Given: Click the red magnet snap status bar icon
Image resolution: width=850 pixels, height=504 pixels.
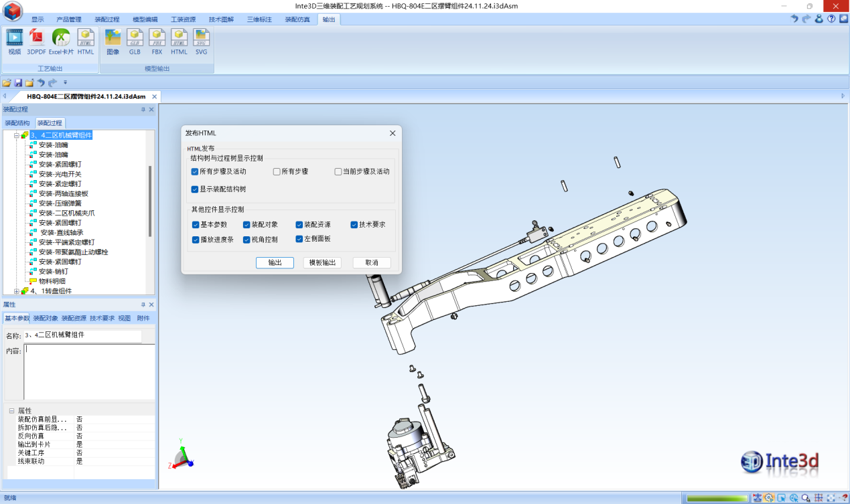Looking at the screenshot, I should pos(844,498).
